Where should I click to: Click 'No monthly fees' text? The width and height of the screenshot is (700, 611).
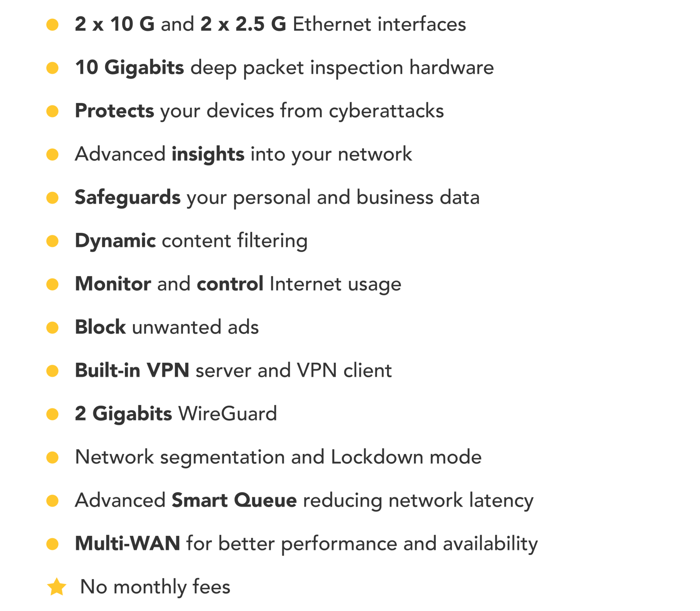pyautogui.click(x=155, y=588)
